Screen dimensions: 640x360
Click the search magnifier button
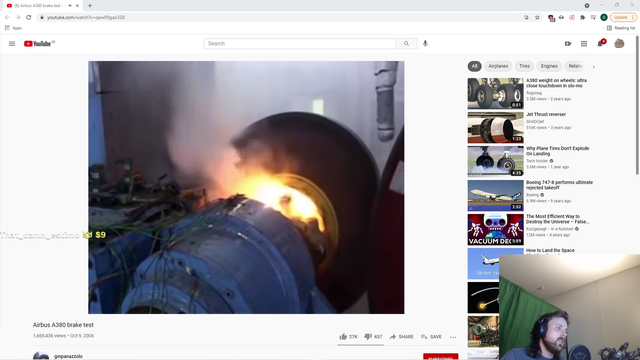pos(406,44)
